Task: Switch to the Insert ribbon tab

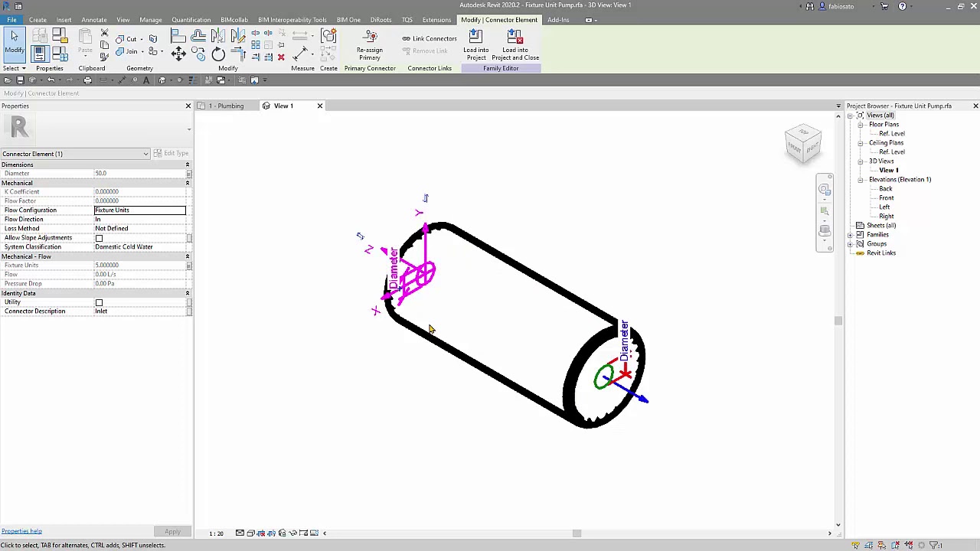Action: pyautogui.click(x=64, y=20)
